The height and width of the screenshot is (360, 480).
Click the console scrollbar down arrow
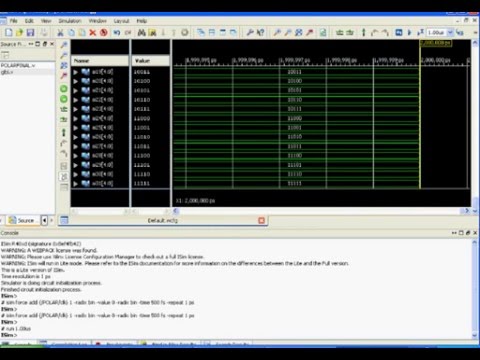point(475,335)
